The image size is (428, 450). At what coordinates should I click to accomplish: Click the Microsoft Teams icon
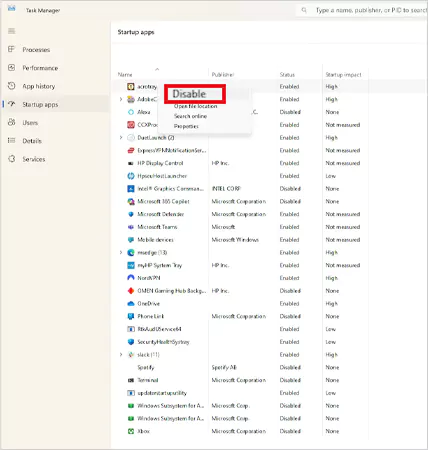click(131, 227)
